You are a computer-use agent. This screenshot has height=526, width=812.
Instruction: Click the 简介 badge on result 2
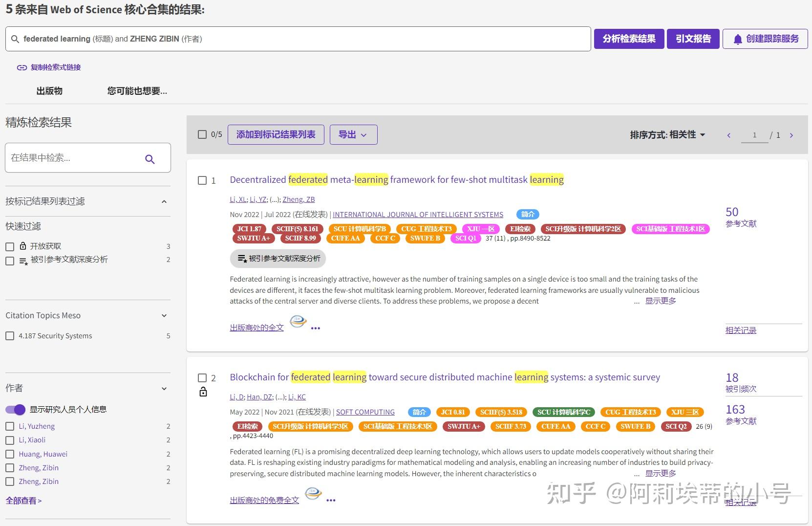click(x=419, y=412)
